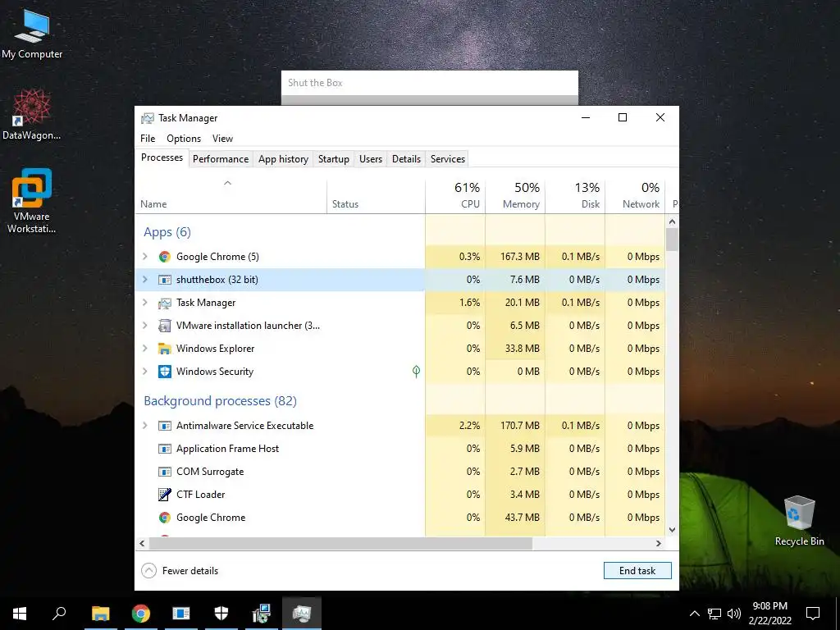Sort by the Disk column header
This screenshot has width=840, height=630.
575,195
